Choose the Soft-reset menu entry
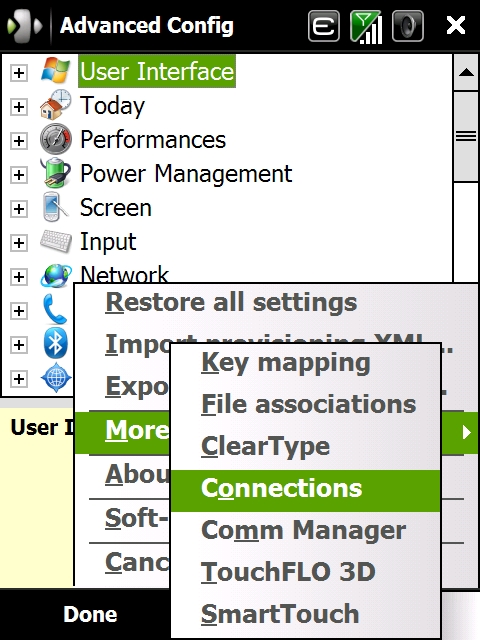Viewport: 480px width, 640px height. (x=136, y=518)
